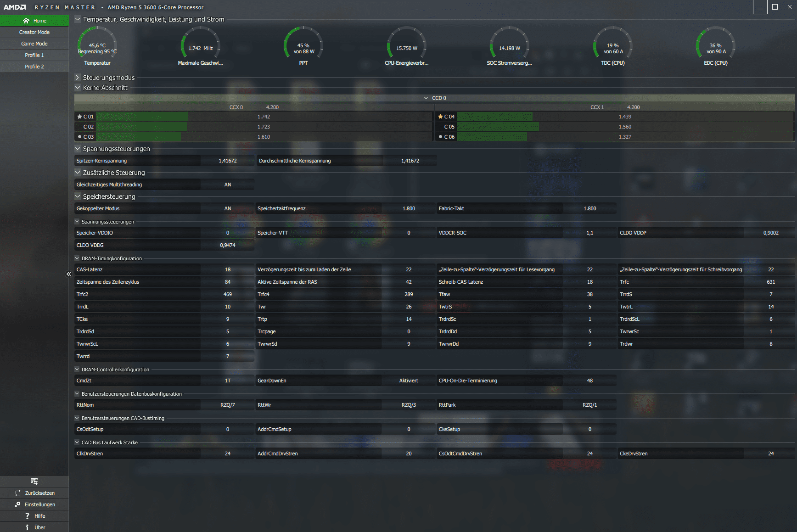The height and width of the screenshot is (532, 797).
Task: Click Speichertaktfrequenz value 1.800
Action: click(409, 208)
